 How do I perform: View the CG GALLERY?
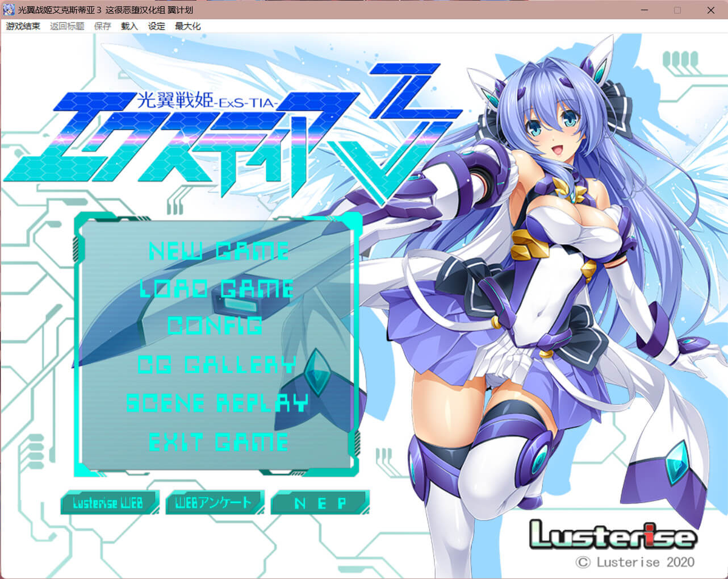click(x=217, y=364)
